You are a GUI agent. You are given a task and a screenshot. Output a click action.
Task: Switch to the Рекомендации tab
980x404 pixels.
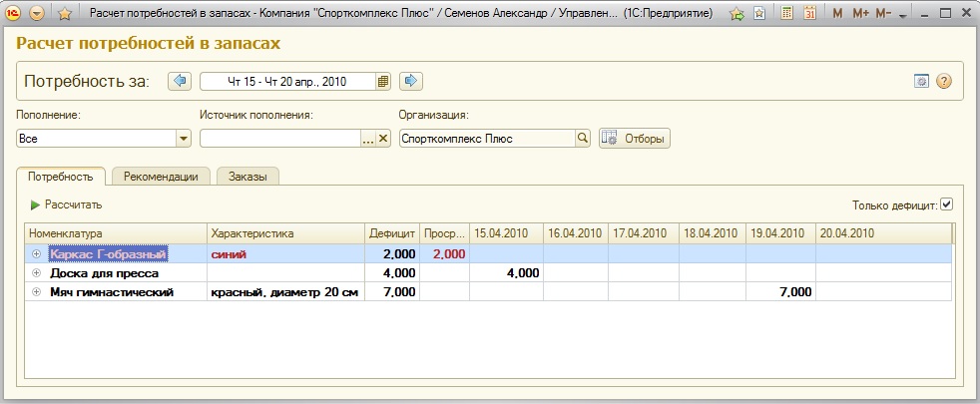[161, 177]
